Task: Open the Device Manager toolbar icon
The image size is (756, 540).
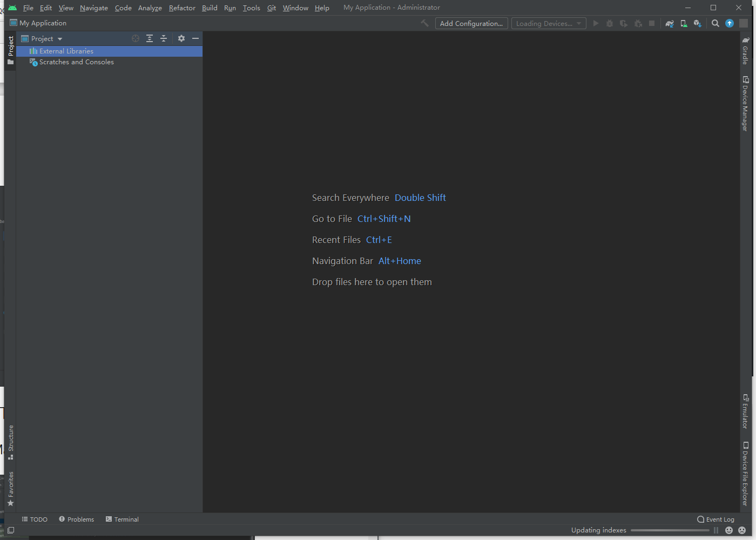Action: pos(684,24)
